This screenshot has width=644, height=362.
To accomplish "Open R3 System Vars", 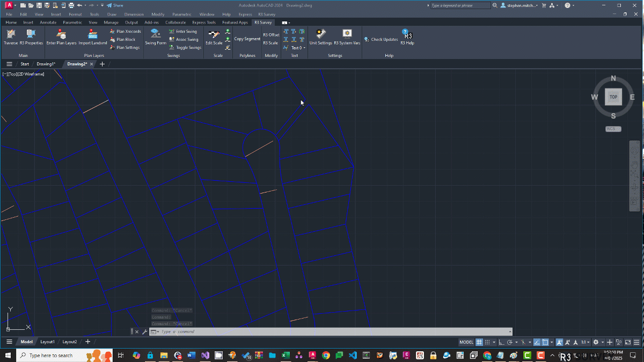I will [347, 36].
